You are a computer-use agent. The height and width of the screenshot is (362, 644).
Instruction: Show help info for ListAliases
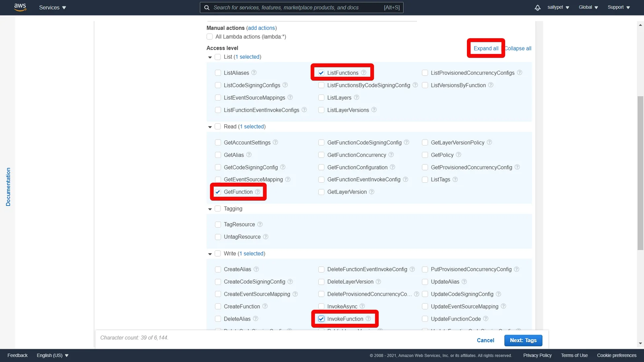254,73
